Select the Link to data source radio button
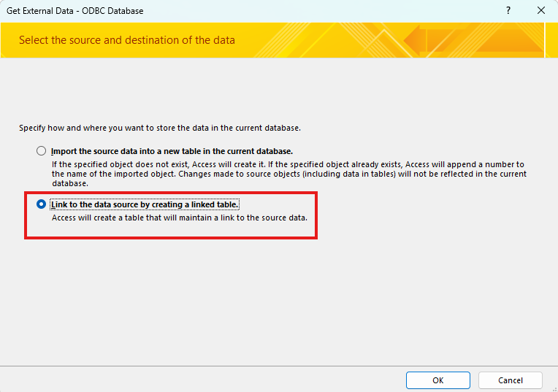The width and height of the screenshot is (558, 392). tap(41, 205)
